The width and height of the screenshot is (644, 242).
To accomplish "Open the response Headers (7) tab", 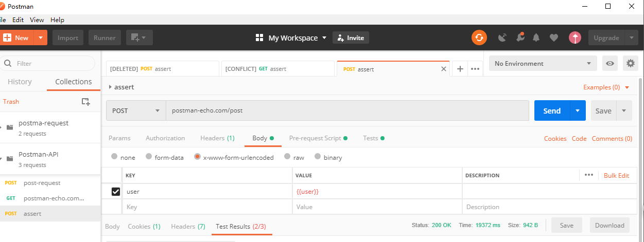I will click(188, 227).
